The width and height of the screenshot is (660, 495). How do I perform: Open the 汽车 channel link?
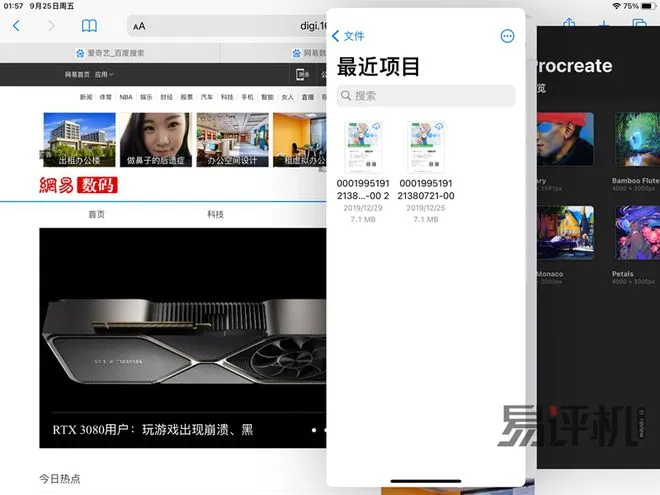(207, 97)
